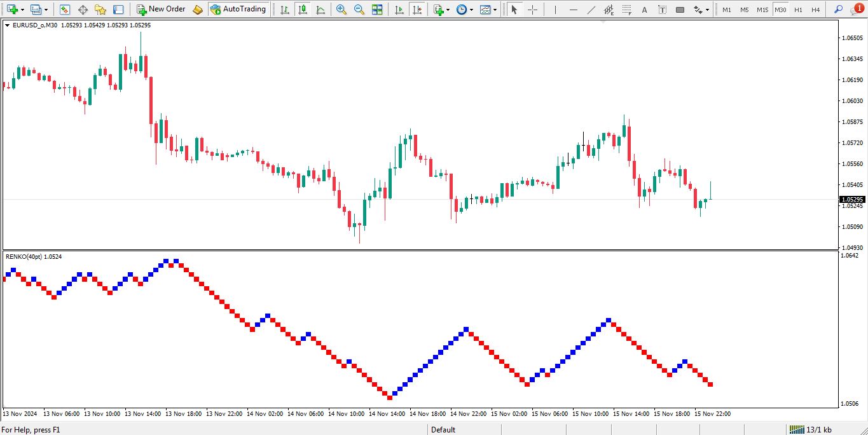Click the New Order button
868x435 pixels.
point(162,10)
